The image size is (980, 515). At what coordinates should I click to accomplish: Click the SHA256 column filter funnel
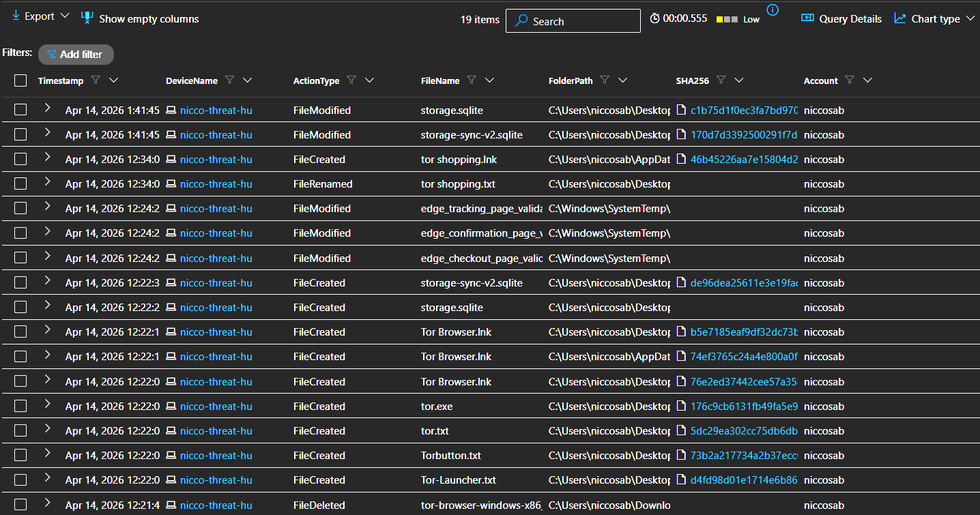[721, 80]
